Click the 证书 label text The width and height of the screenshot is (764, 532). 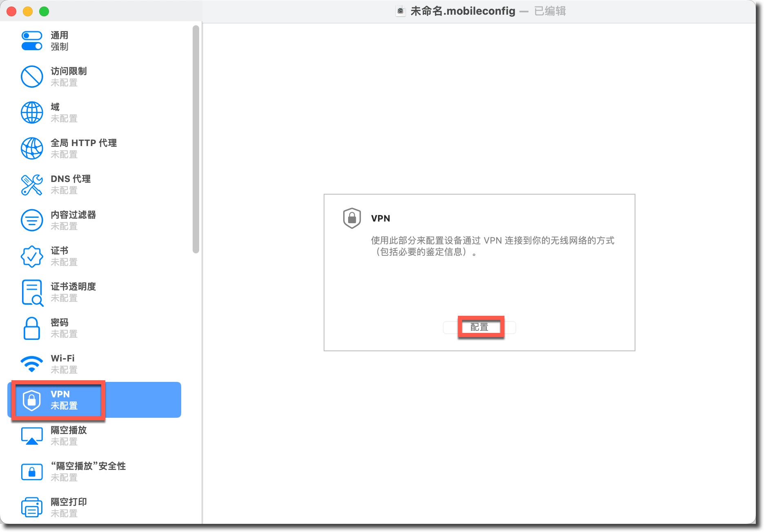(60, 250)
